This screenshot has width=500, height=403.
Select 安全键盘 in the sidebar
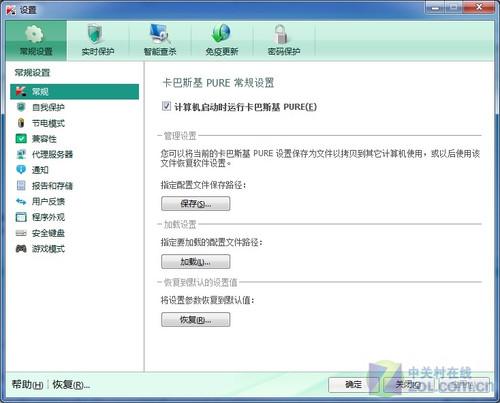point(48,233)
